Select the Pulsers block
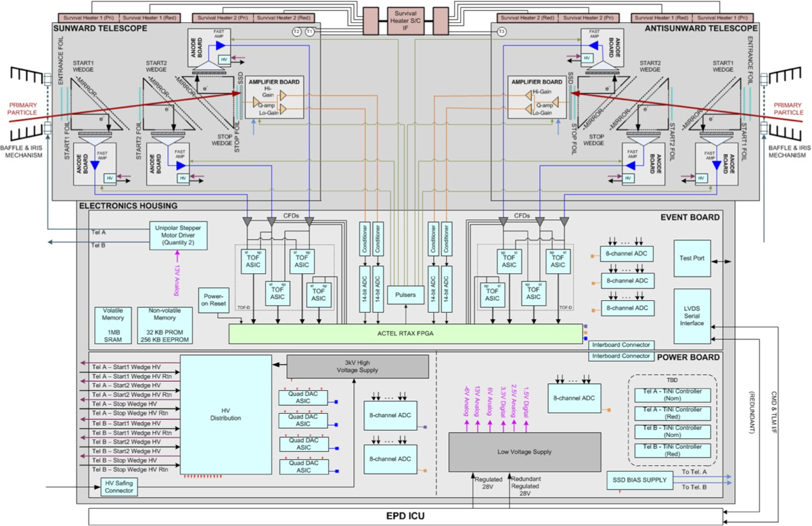 [405, 295]
